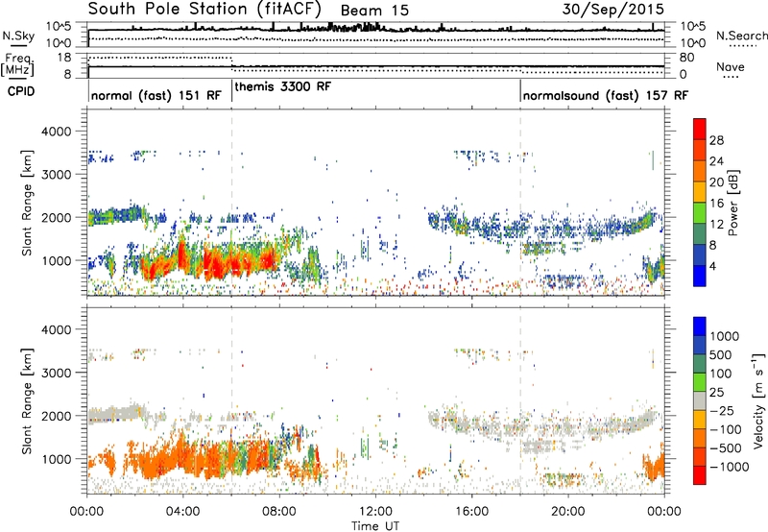Pick the blue top segment of velocity colorbar
The width and height of the screenshot is (768, 532).
tap(700, 326)
